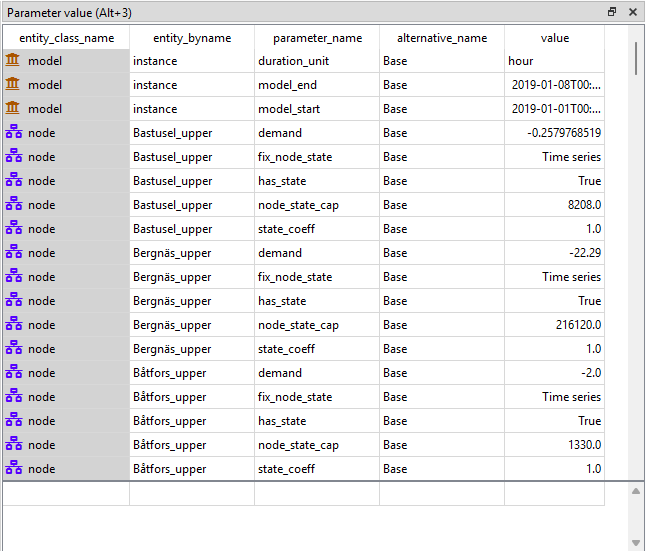Sort by the entity_class_name column header
Image resolution: width=646 pixels, height=551 pixels.
click(x=66, y=38)
